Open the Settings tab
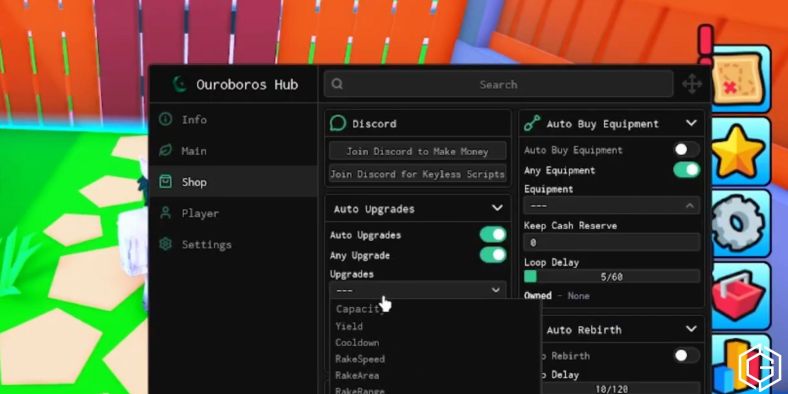 (233, 244)
